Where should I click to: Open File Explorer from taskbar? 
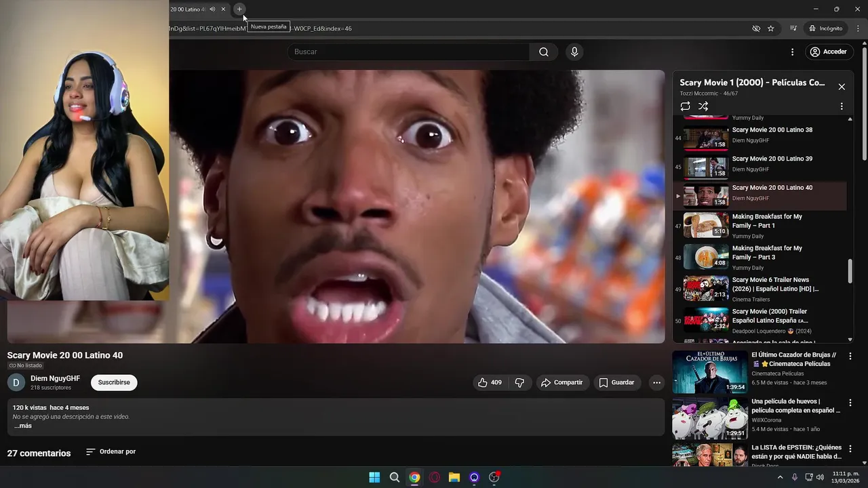(454, 477)
